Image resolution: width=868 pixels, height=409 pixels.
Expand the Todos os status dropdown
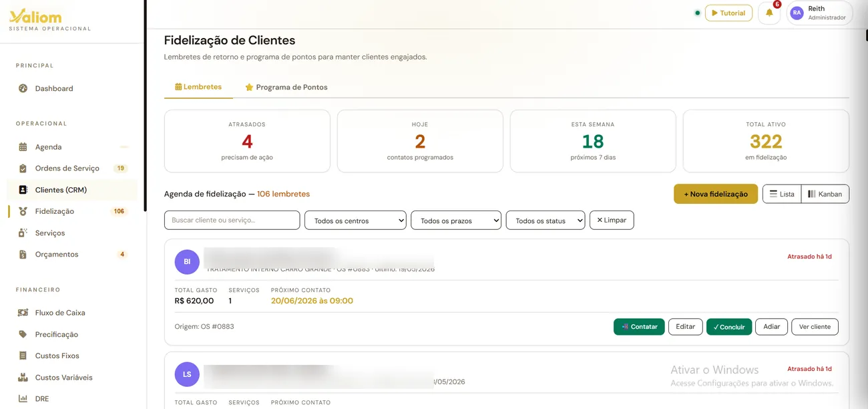pyautogui.click(x=546, y=221)
